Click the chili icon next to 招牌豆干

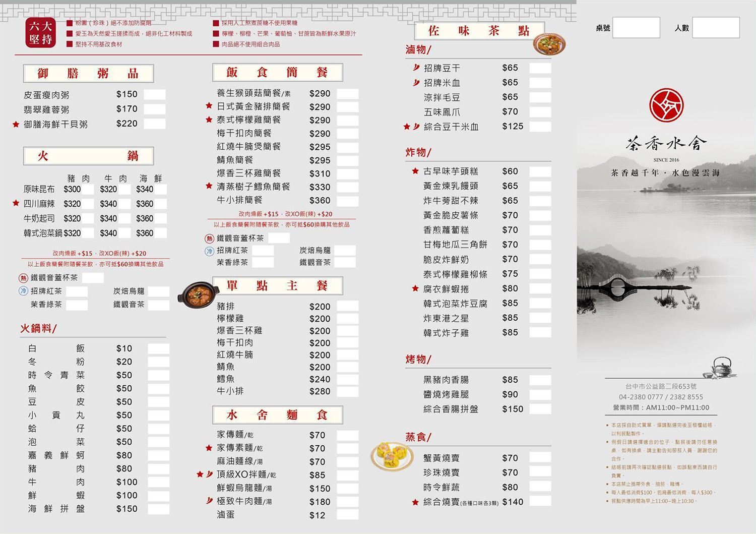[x=416, y=68]
